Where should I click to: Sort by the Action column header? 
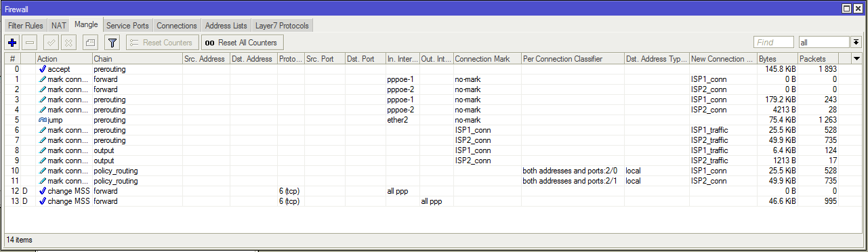click(63, 59)
